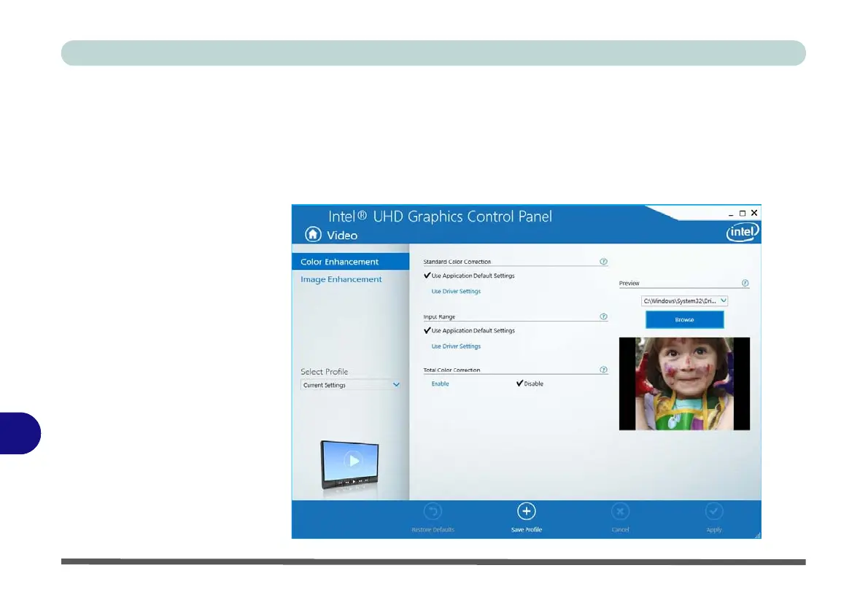Enable Total Color Correction
Viewport: 868px width, 611px height.
click(440, 384)
